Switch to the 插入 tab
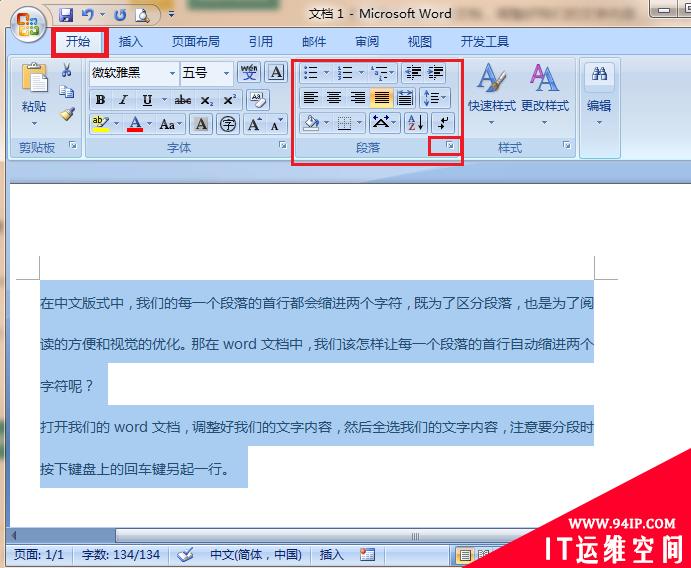This screenshot has width=691, height=568. pos(130,41)
